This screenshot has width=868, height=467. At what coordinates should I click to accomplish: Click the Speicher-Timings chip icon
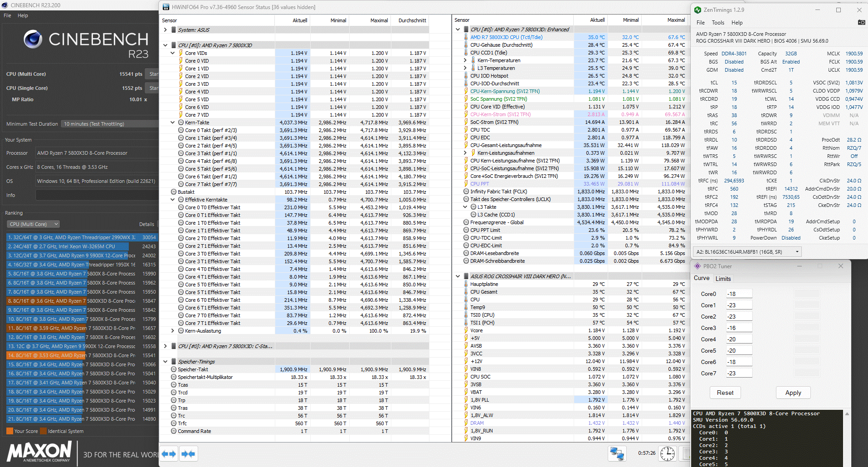tap(174, 362)
